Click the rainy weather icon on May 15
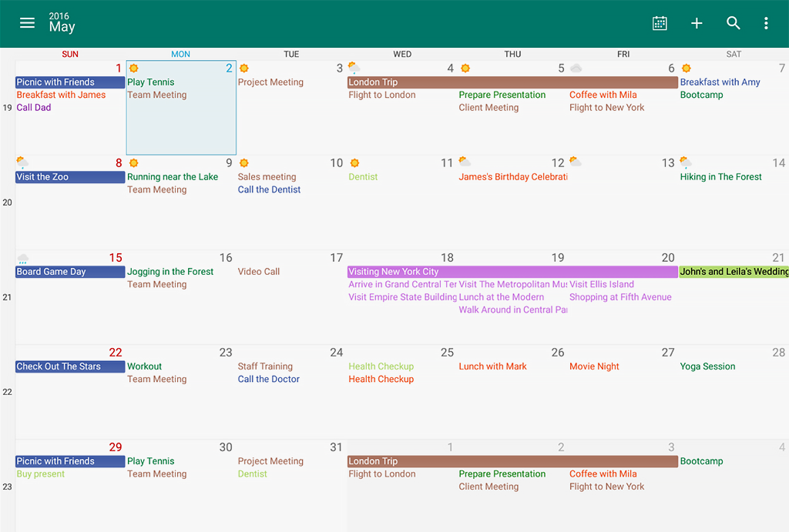The image size is (789, 532). click(x=23, y=258)
